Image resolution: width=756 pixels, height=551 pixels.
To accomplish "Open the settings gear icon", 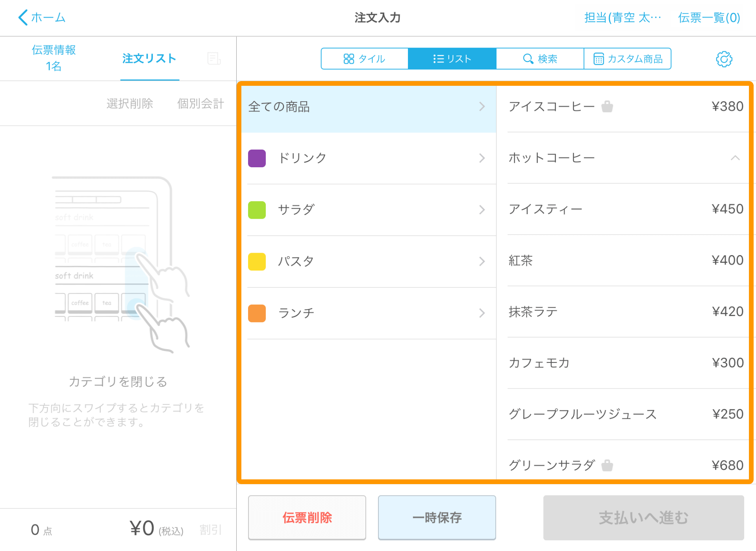I will click(x=724, y=59).
